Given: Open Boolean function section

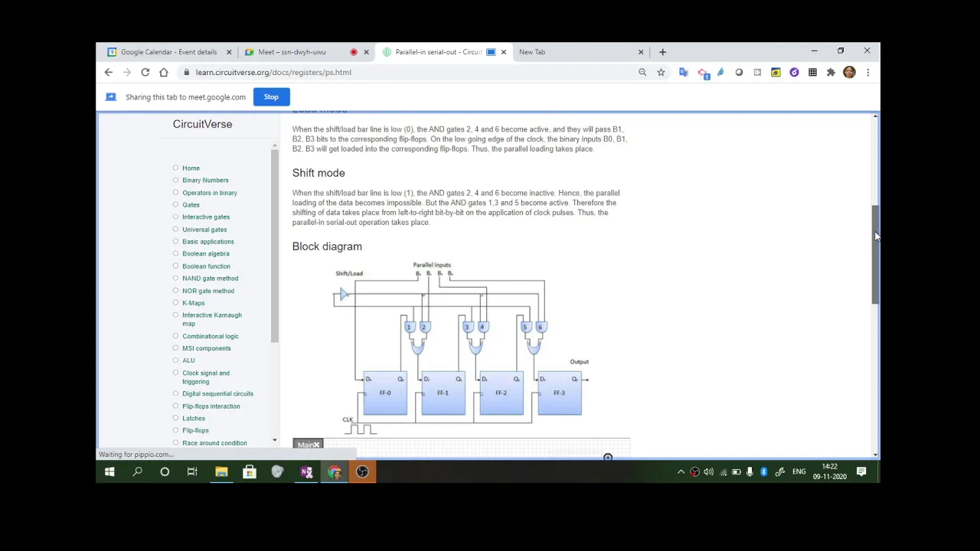Looking at the screenshot, I should pyautogui.click(x=206, y=266).
